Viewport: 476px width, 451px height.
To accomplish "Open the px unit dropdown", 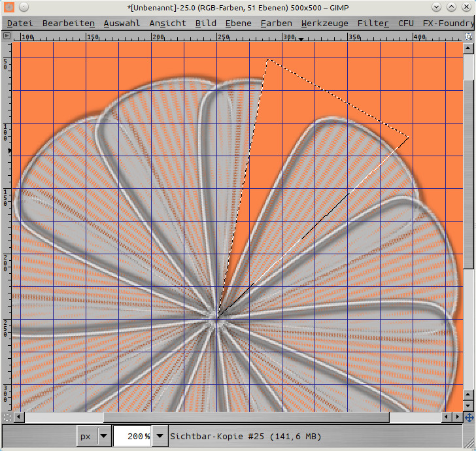I will pos(103,436).
